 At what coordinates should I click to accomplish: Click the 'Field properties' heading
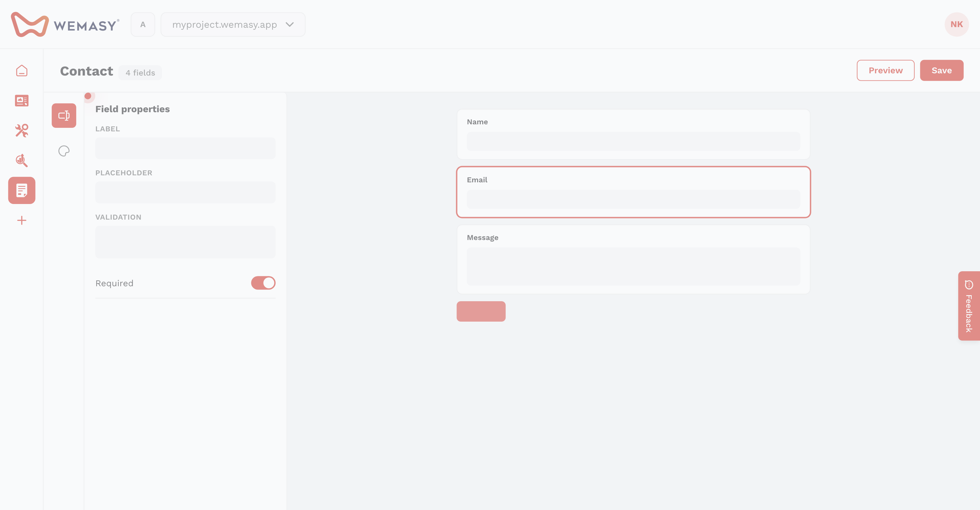132,109
